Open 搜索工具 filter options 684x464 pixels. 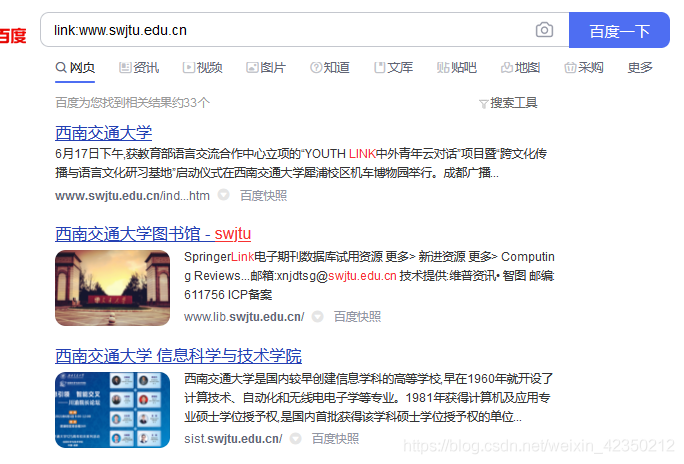click(x=513, y=103)
